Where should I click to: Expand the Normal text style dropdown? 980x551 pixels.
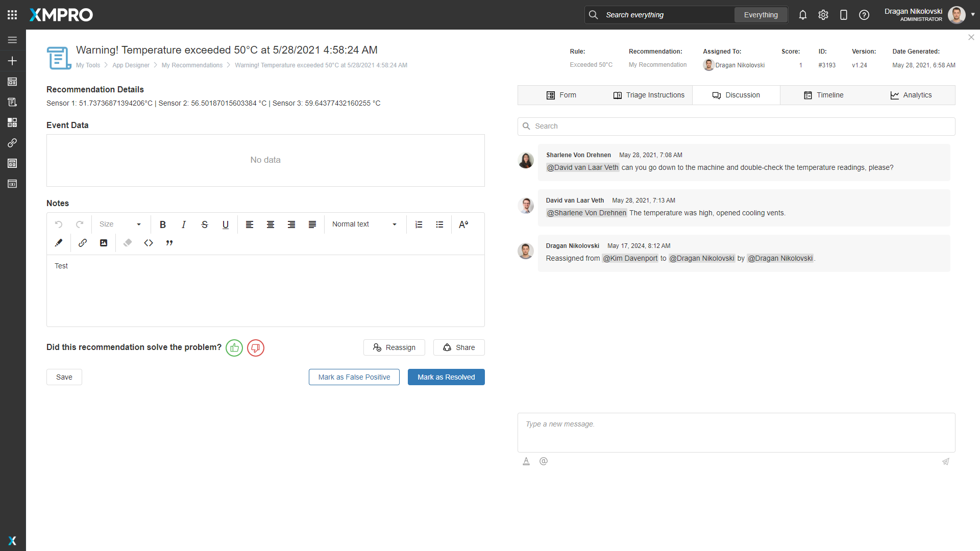(x=364, y=224)
